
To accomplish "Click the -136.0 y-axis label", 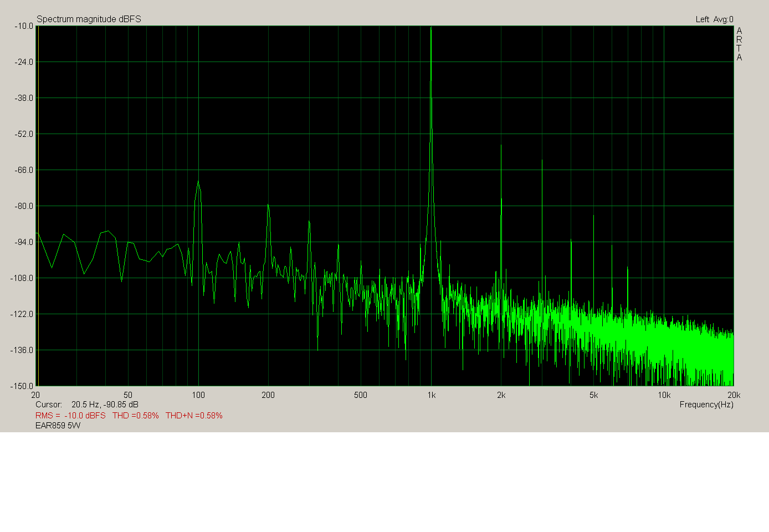I will coord(22,350).
